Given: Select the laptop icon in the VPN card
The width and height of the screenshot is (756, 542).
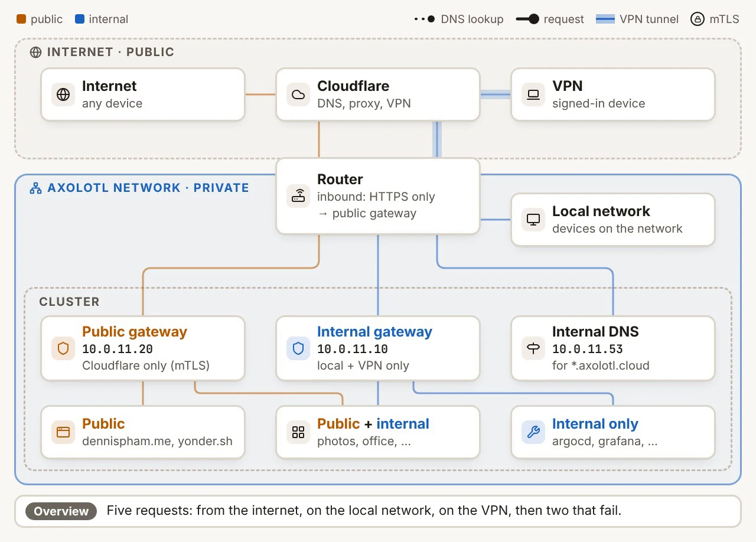Looking at the screenshot, I should pos(533,94).
